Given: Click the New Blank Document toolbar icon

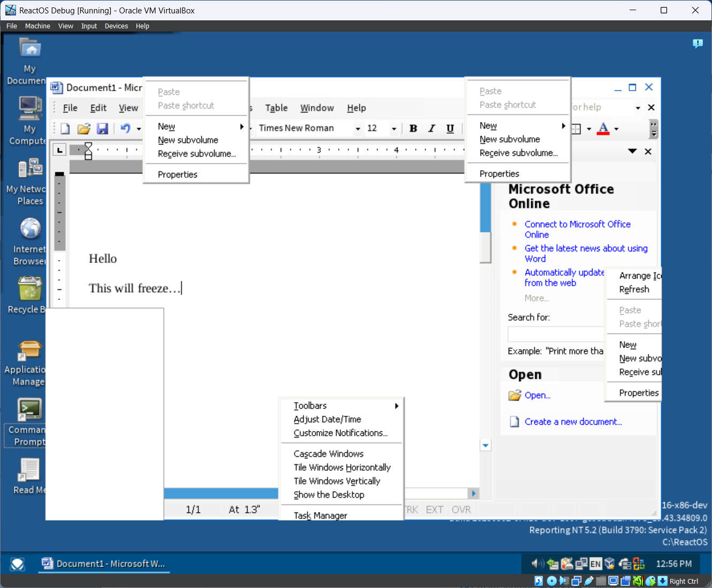Looking at the screenshot, I should click(65, 128).
